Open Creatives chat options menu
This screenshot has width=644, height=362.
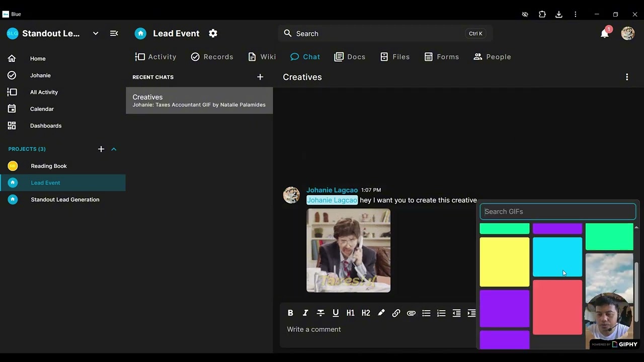pos(627,77)
